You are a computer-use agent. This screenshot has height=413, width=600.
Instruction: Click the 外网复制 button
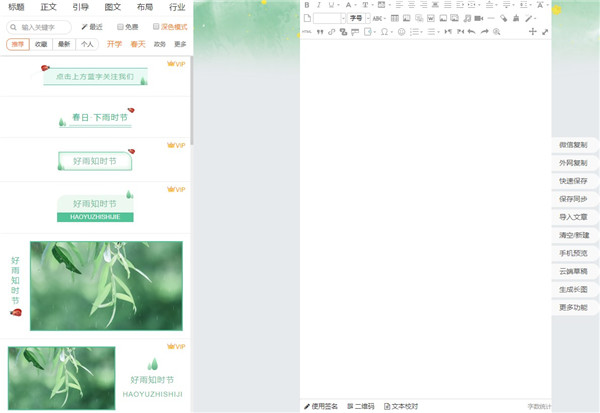[574, 163]
